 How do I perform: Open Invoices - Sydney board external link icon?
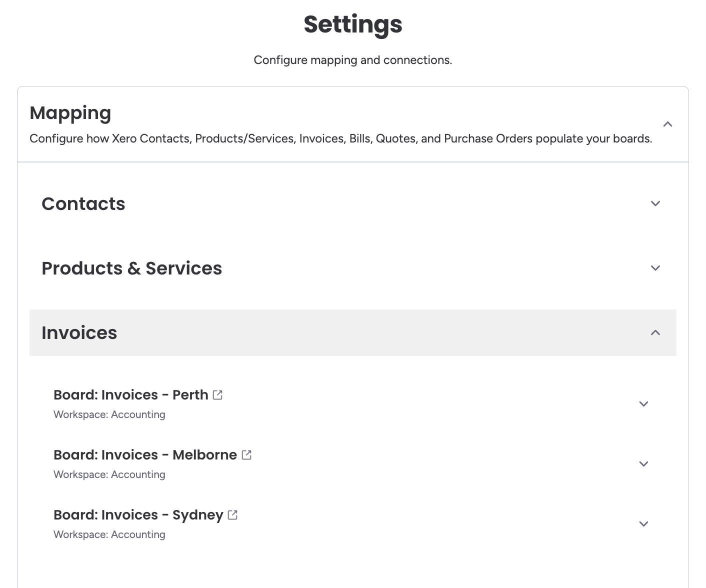pyautogui.click(x=232, y=515)
